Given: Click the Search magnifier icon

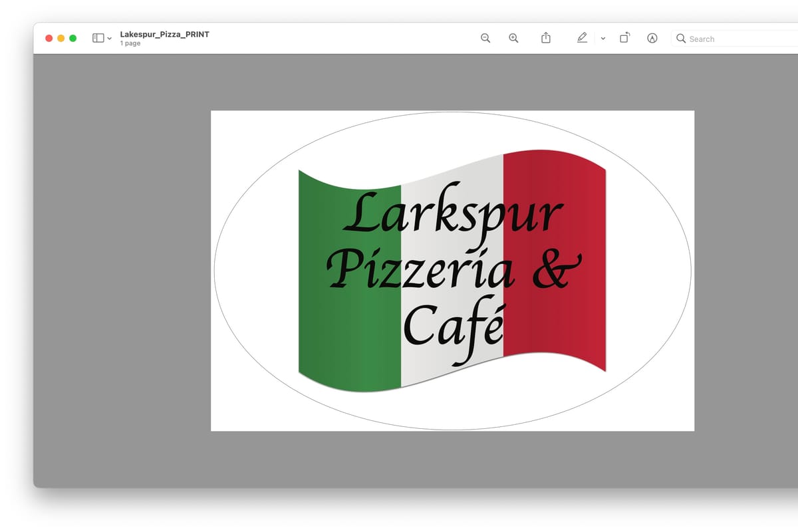Looking at the screenshot, I should [x=681, y=39].
